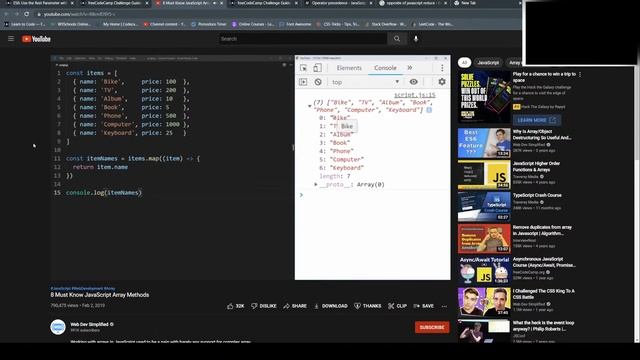Open the YouTube hamburger guide menu
This screenshot has width=640, height=360.
[11, 39]
